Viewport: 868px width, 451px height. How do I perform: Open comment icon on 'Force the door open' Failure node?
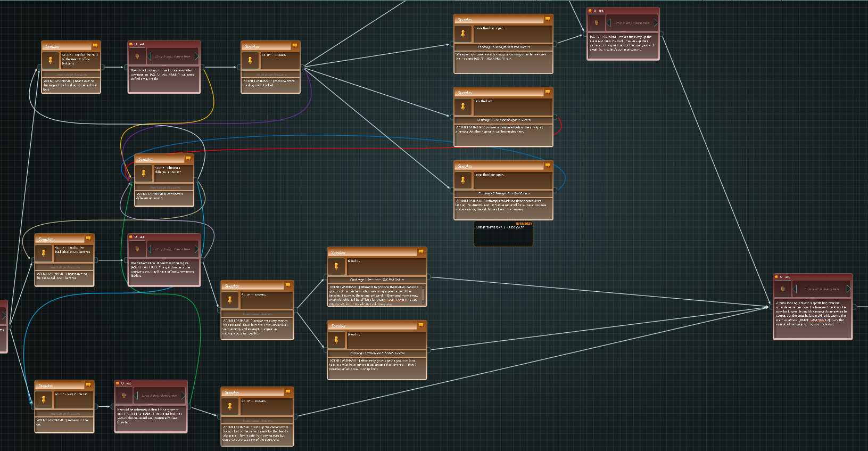point(547,166)
